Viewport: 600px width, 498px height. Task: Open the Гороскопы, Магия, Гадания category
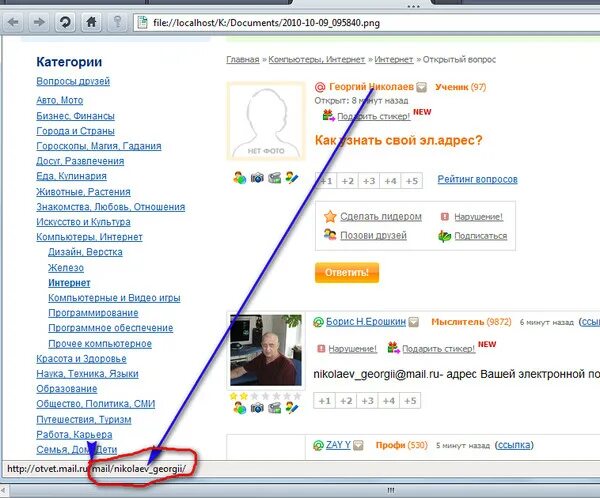point(99,146)
